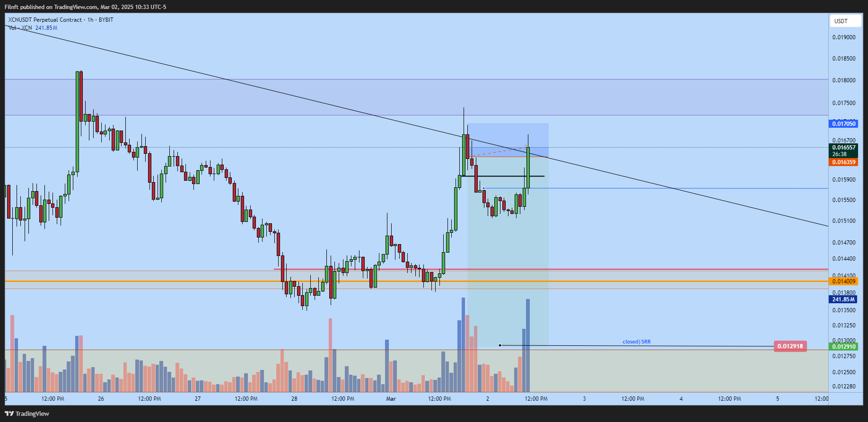Click the 27 date label on time axis
The image size is (868, 422).
[198, 399]
